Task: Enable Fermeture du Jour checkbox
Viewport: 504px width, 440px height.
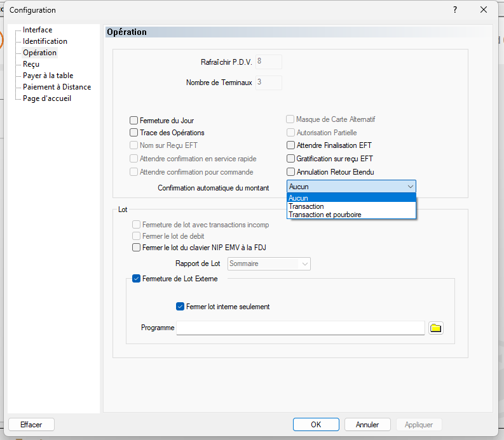Action: click(134, 120)
